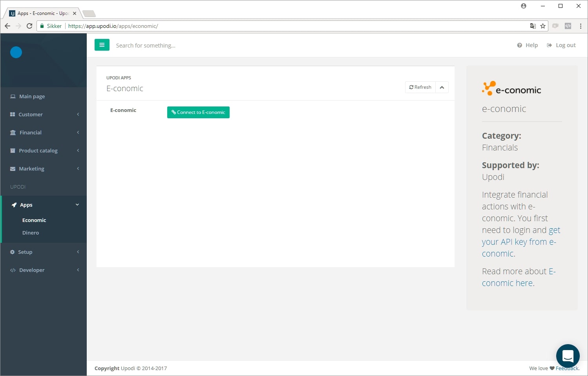Click the Financial bank icon
Viewport: 588px width, 376px height.
point(13,132)
